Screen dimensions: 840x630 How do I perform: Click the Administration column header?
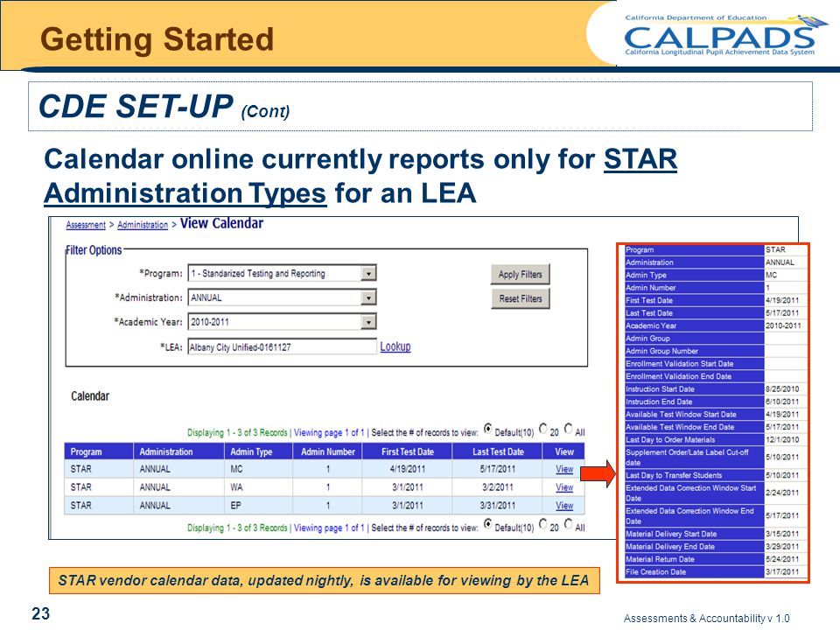(178, 451)
